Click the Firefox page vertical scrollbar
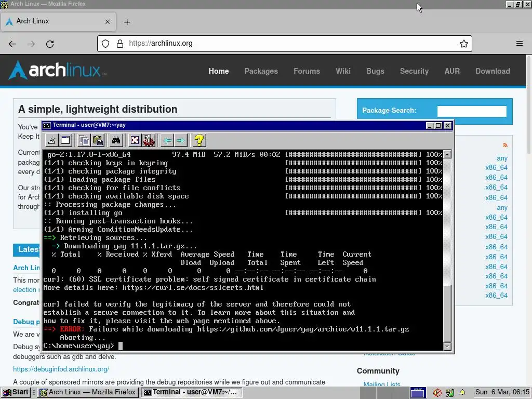Image resolution: width=532 pixels, height=399 pixels. (x=528, y=105)
